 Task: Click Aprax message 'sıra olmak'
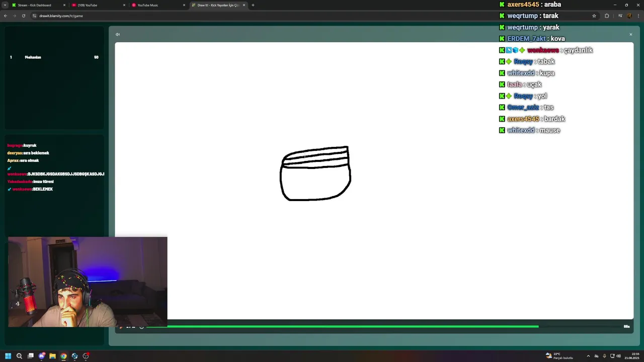[29, 160]
